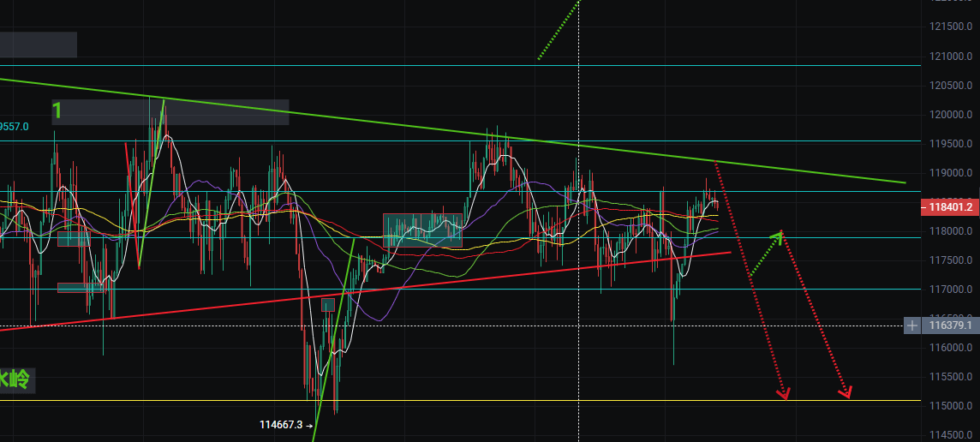This screenshot has width=980, height=442.
Task: Click the right red dotted arrow's arrowhead
Action: click(x=846, y=393)
